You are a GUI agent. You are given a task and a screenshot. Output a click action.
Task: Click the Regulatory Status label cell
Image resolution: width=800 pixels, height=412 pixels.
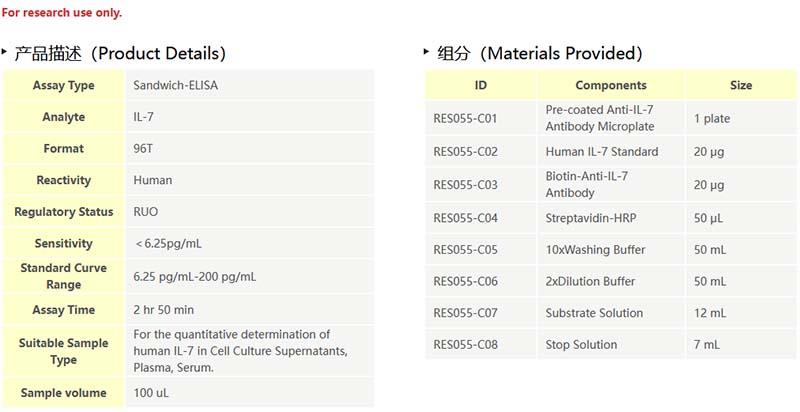tap(64, 212)
